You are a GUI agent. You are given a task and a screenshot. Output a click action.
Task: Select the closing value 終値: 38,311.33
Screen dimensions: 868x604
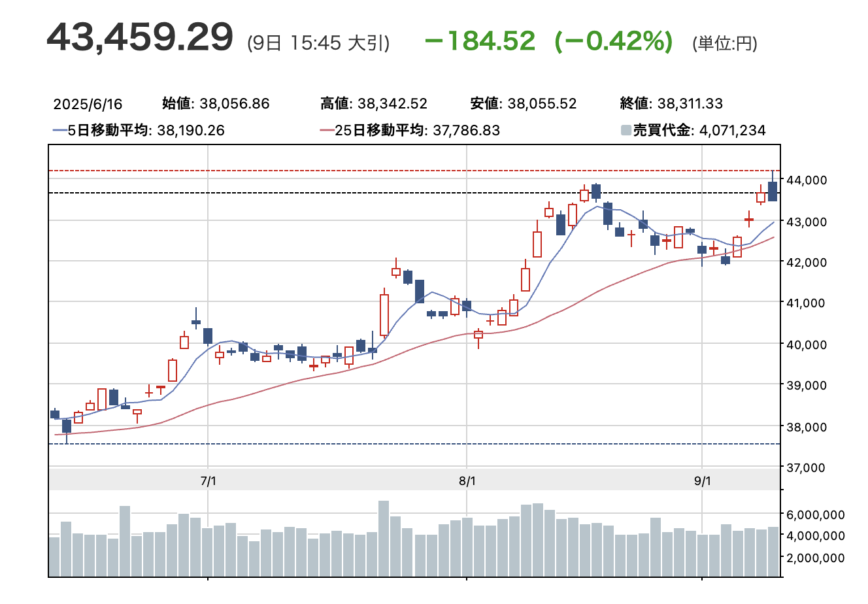[671, 103]
